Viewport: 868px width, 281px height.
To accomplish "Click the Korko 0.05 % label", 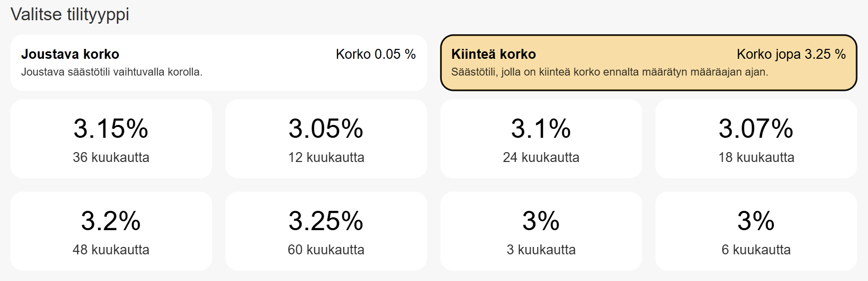I will coord(376,54).
